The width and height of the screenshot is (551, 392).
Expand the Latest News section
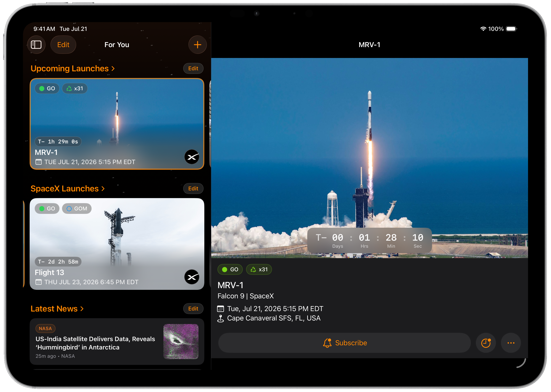point(57,309)
